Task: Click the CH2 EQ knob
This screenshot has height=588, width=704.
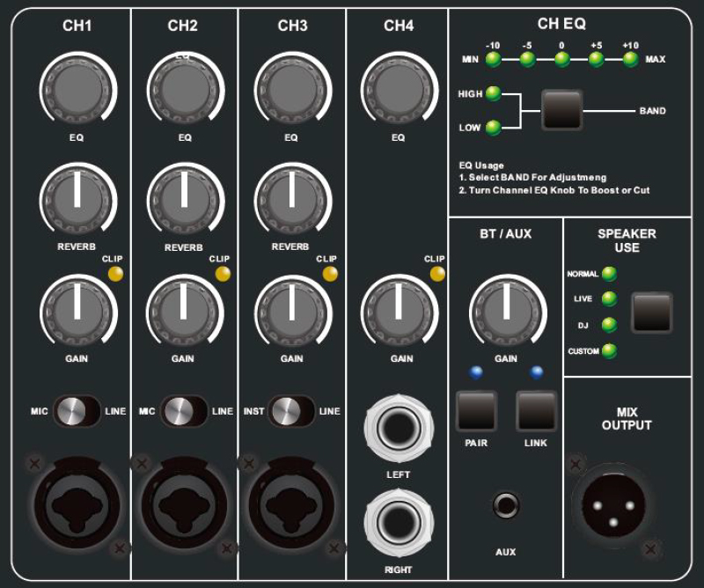Action: 186,89
